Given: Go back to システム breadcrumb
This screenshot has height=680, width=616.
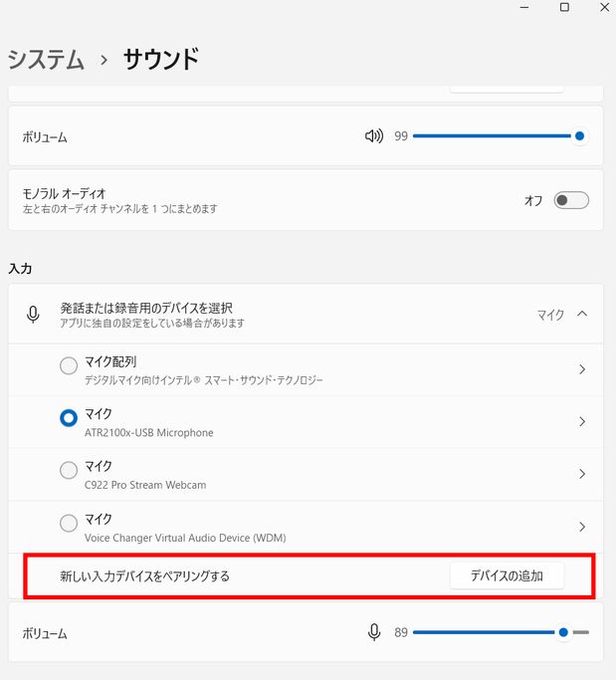Looking at the screenshot, I should 46,60.
